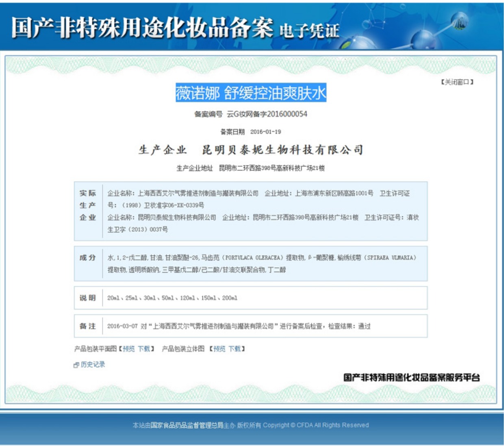
Task: Click the 备注 row label
Action: [88, 326]
